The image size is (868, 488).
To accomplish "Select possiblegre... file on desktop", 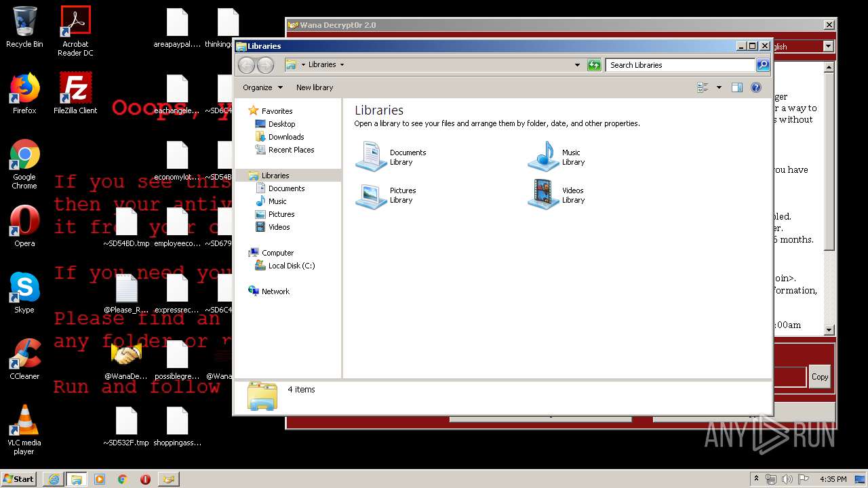I will tap(177, 361).
